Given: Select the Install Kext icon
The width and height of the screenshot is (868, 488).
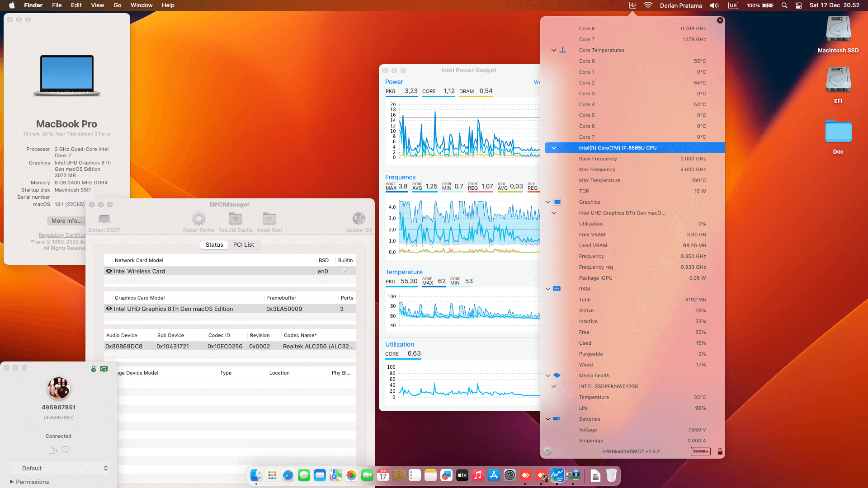Looking at the screenshot, I should coord(269,220).
